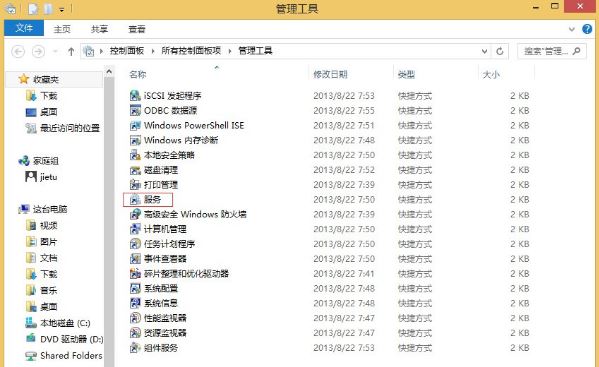Screen dimensions: 599x367
Task: Open the 图片 folder
Action: [x=49, y=242]
